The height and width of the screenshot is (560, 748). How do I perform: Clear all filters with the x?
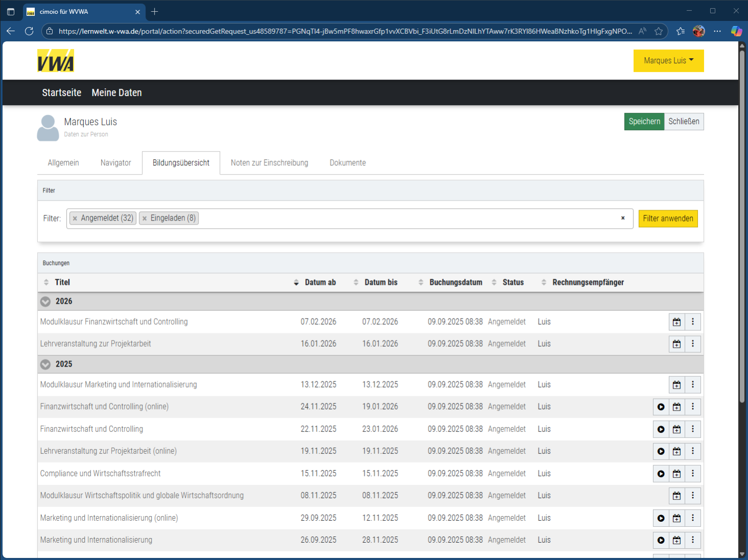(x=622, y=218)
